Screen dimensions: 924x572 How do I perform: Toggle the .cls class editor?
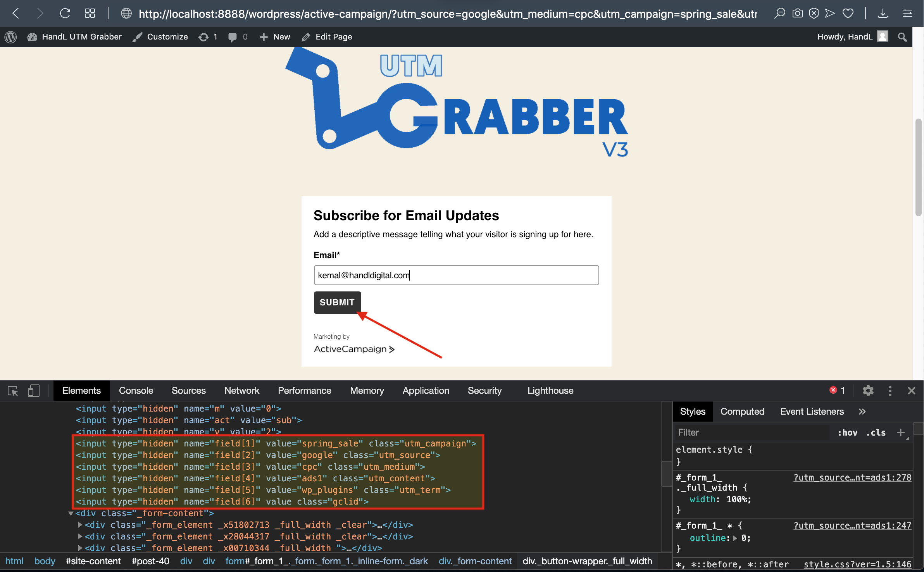point(876,432)
